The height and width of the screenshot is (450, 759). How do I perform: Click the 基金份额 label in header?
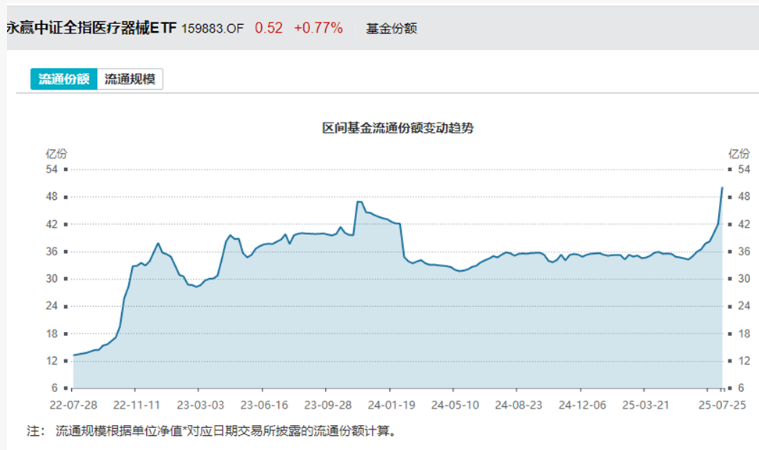[391, 29]
